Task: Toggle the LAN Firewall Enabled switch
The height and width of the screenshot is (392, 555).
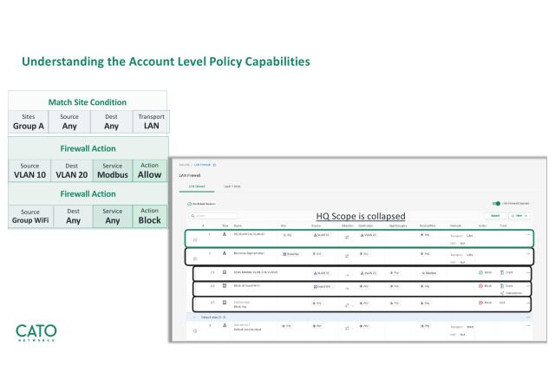Action: pos(495,203)
